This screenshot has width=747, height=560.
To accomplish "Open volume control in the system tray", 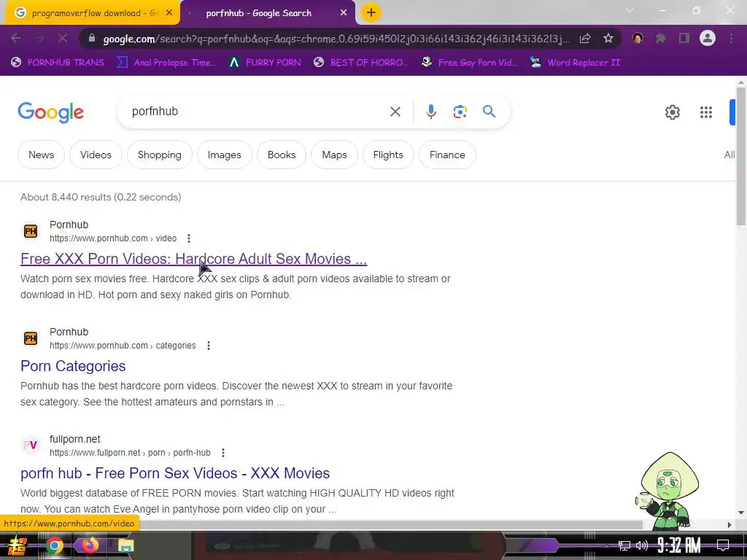I will point(642,545).
